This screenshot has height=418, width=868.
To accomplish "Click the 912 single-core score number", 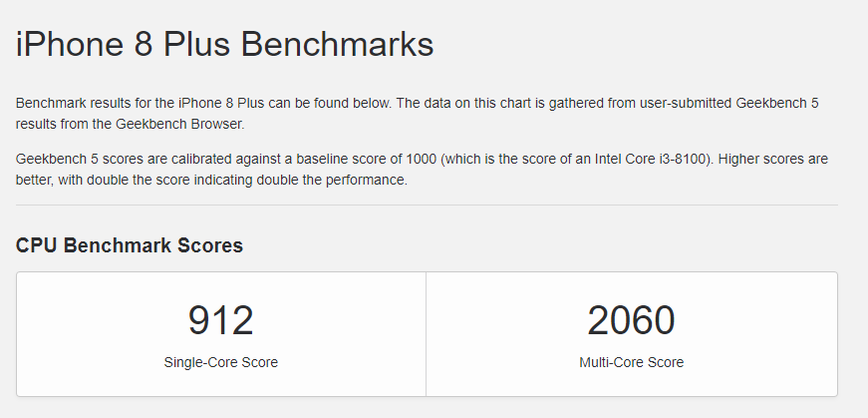I will coord(220,320).
